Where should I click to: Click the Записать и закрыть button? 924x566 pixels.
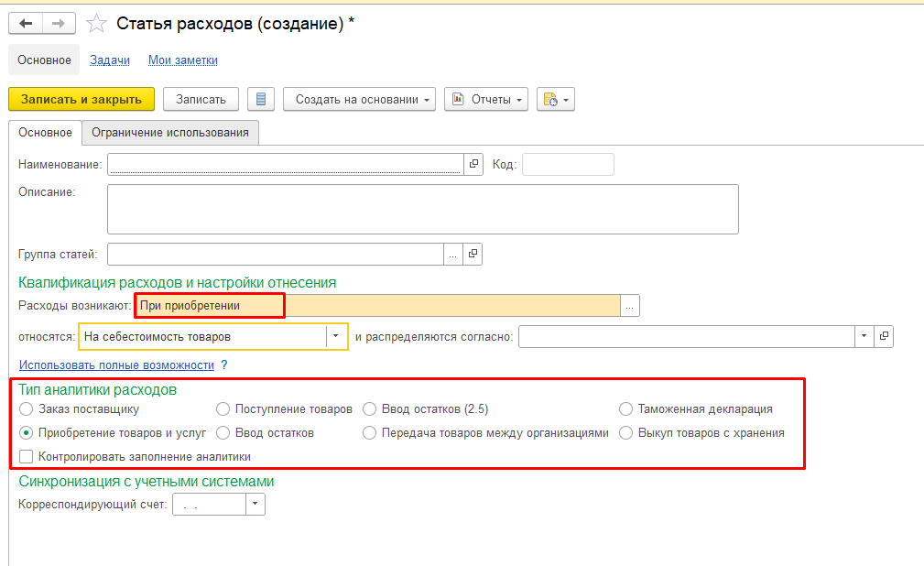point(82,99)
